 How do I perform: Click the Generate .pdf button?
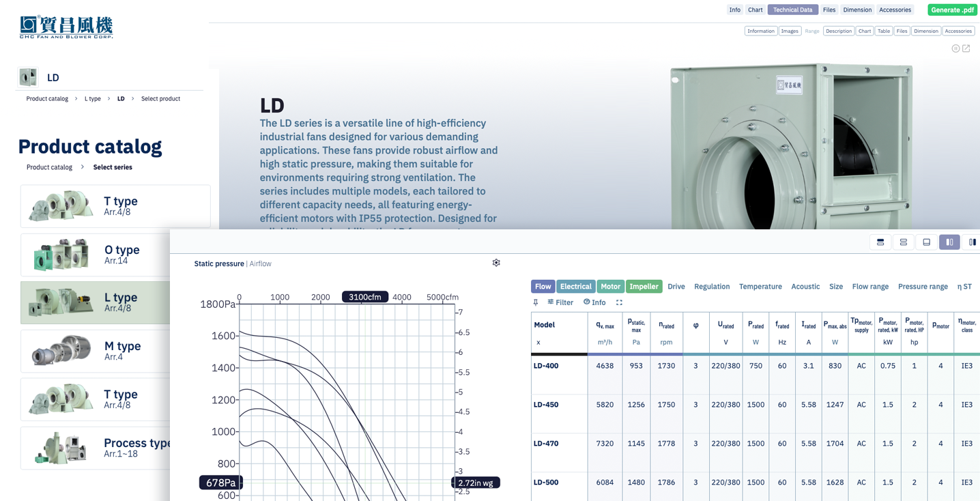click(953, 10)
